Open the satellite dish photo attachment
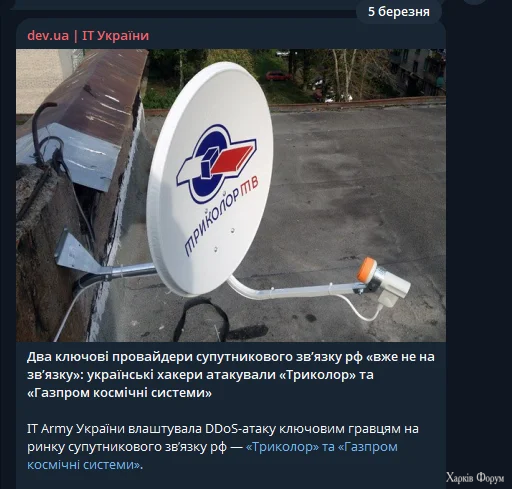The image size is (512, 489). (231, 195)
